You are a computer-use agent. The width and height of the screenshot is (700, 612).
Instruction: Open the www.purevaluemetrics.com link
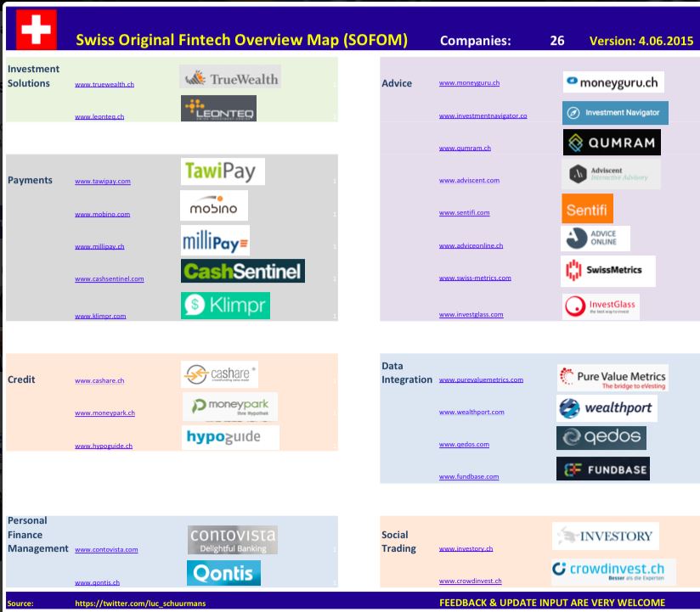(481, 379)
